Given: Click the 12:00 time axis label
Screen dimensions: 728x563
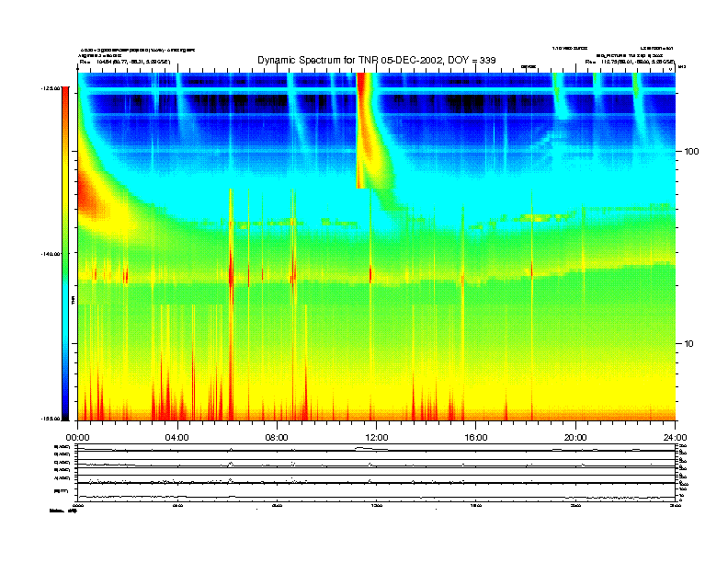Looking at the screenshot, I should pos(377,438).
